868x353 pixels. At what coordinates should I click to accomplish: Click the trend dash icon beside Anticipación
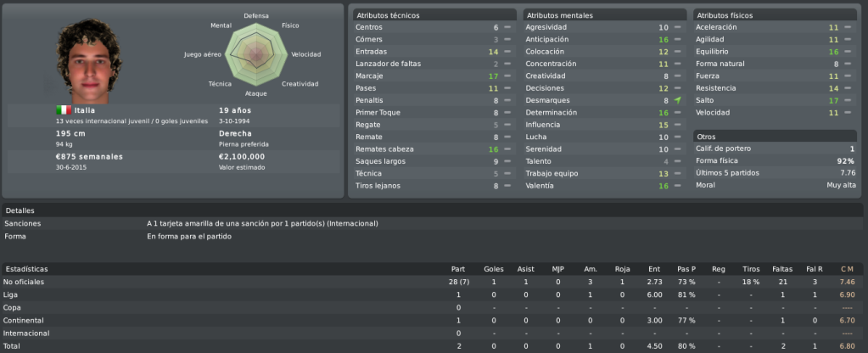coord(678,39)
